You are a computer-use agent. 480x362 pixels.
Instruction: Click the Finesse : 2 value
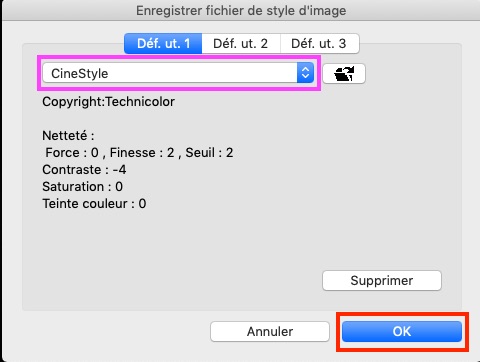point(142,153)
